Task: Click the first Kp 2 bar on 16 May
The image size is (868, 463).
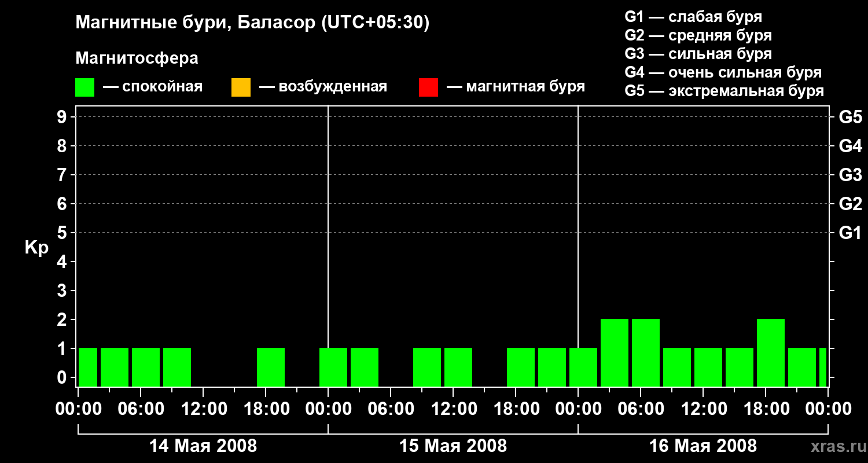Action: pyautogui.click(x=615, y=352)
